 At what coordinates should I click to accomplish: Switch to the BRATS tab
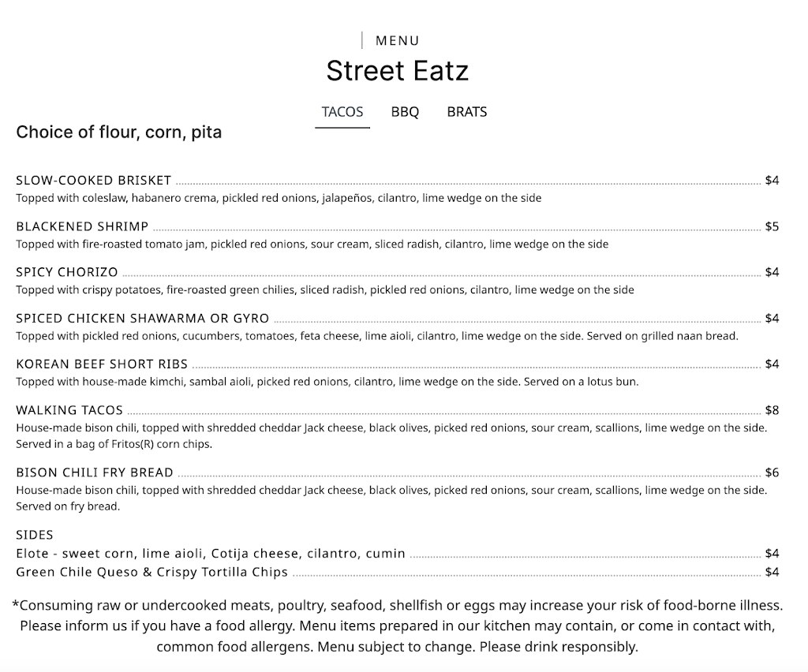(x=466, y=112)
